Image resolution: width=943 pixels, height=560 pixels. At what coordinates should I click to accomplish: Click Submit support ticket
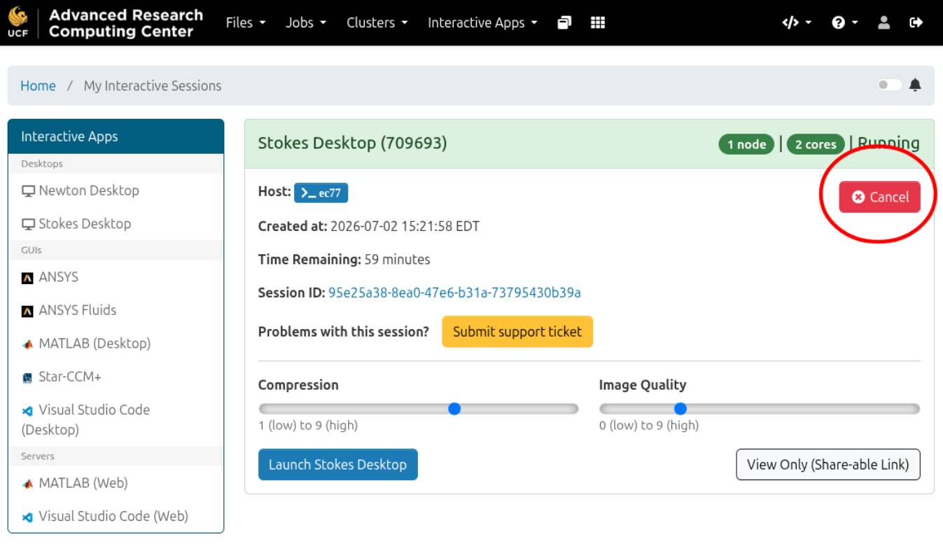(x=517, y=332)
